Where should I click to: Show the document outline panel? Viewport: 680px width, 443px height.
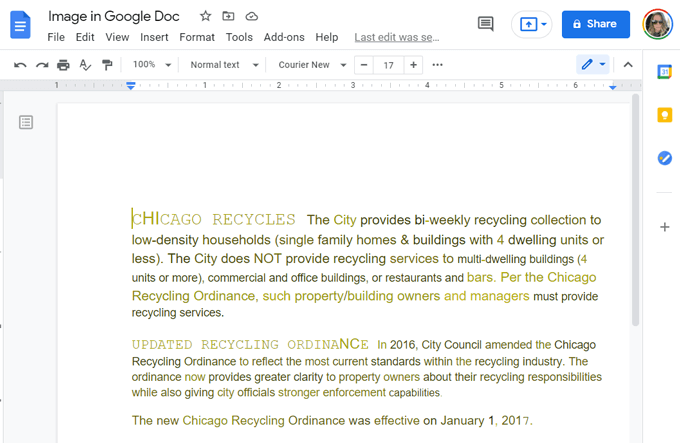[26, 122]
